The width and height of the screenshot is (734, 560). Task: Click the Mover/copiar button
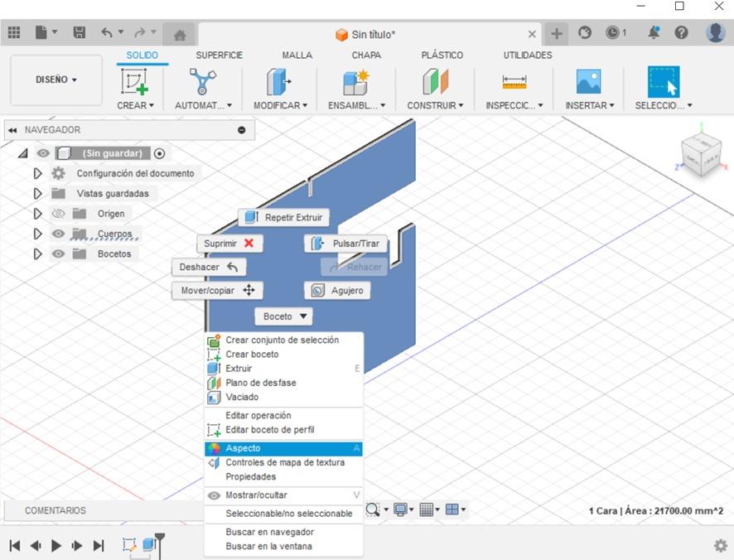(x=217, y=290)
